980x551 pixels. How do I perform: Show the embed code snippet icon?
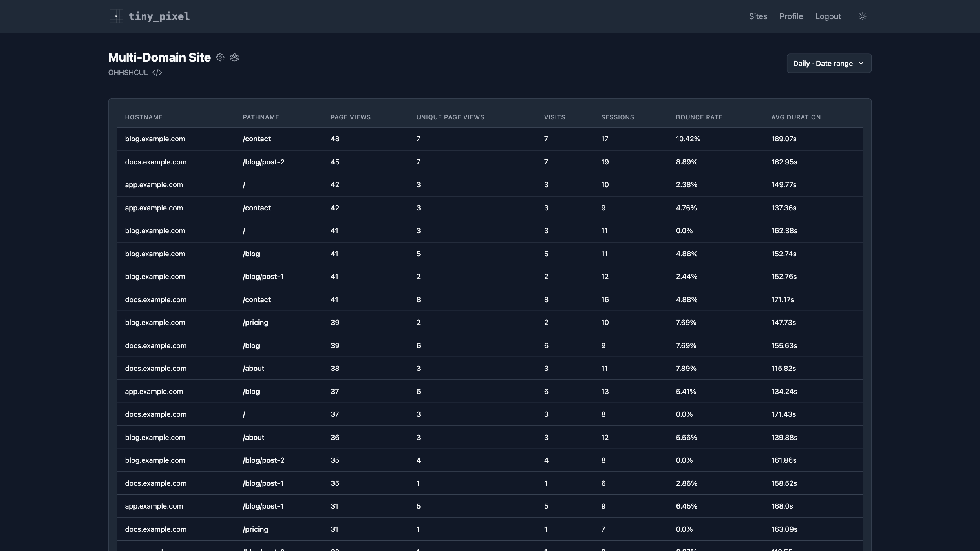157,73
